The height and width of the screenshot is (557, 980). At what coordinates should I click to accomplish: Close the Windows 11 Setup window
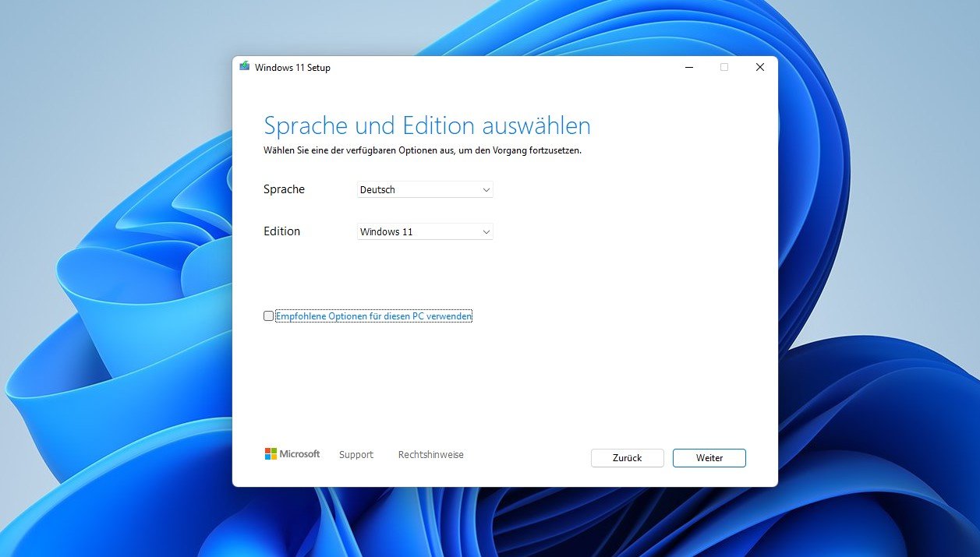pos(759,67)
